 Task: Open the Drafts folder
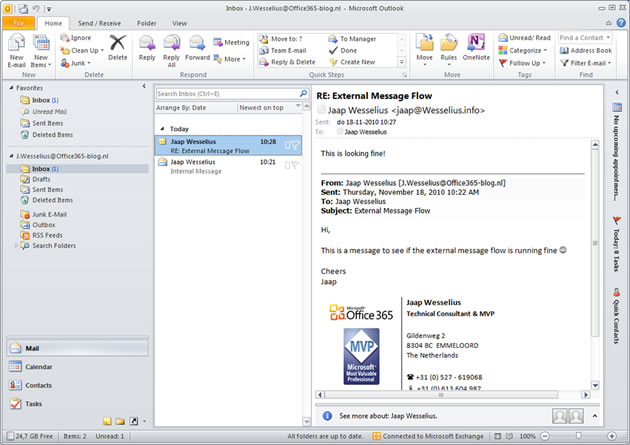point(41,179)
